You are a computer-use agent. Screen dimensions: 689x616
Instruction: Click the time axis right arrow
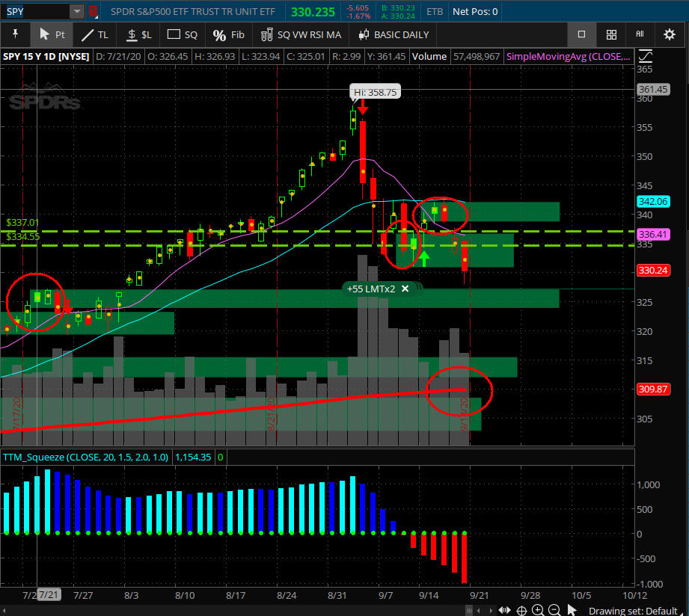pos(491,611)
